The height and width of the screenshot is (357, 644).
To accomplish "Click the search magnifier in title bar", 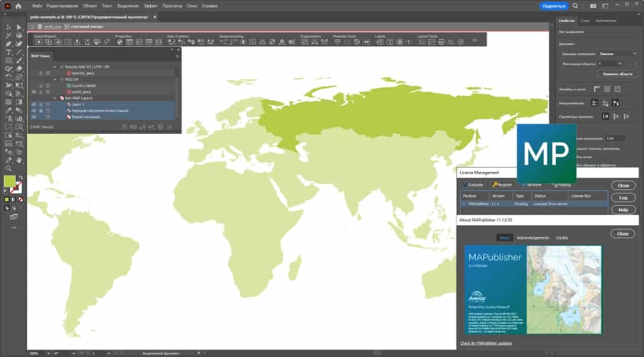I will click(575, 6).
